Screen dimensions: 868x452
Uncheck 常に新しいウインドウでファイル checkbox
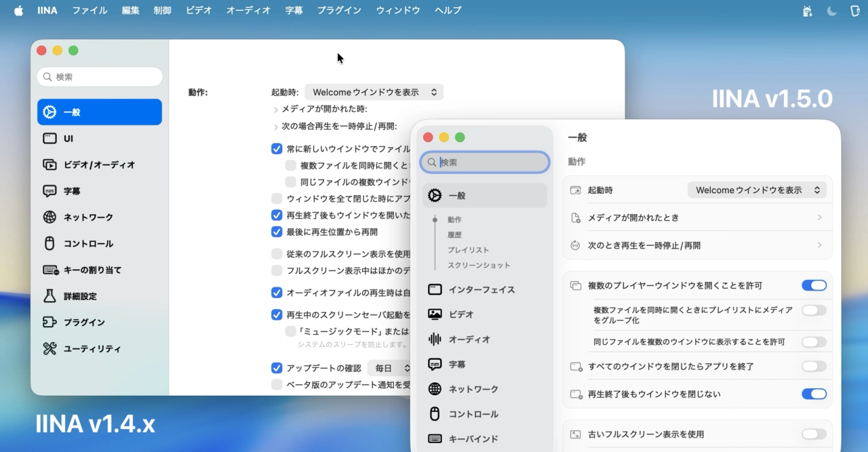coord(277,148)
